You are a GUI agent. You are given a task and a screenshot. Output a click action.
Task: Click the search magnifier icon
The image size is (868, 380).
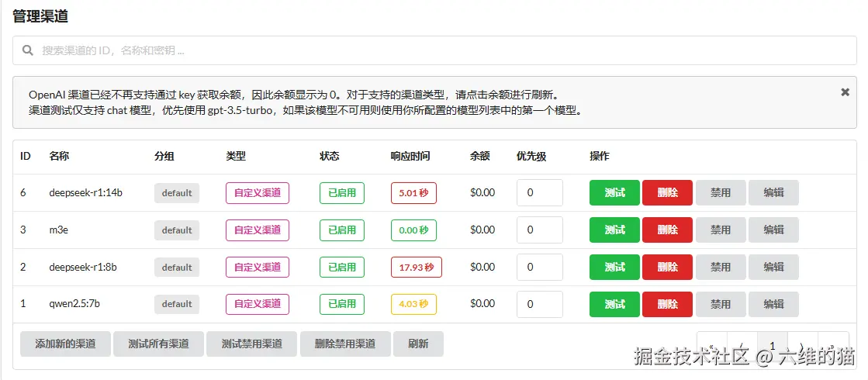tap(28, 50)
